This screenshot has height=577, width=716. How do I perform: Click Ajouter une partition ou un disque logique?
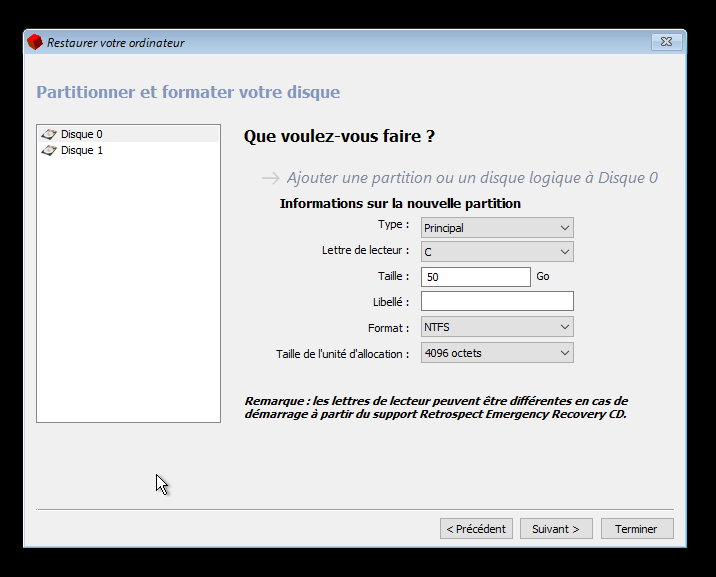(472, 178)
